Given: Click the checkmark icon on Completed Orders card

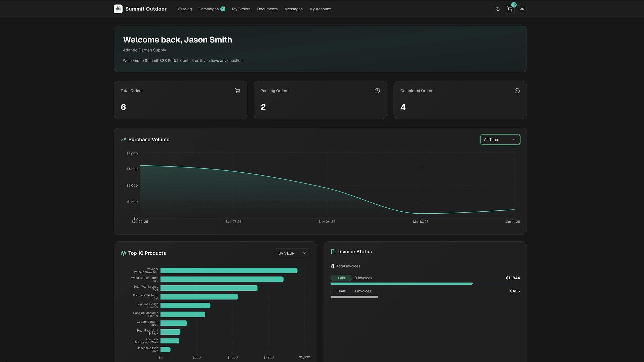Looking at the screenshot, I should pyautogui.click(x=517, y=90).
